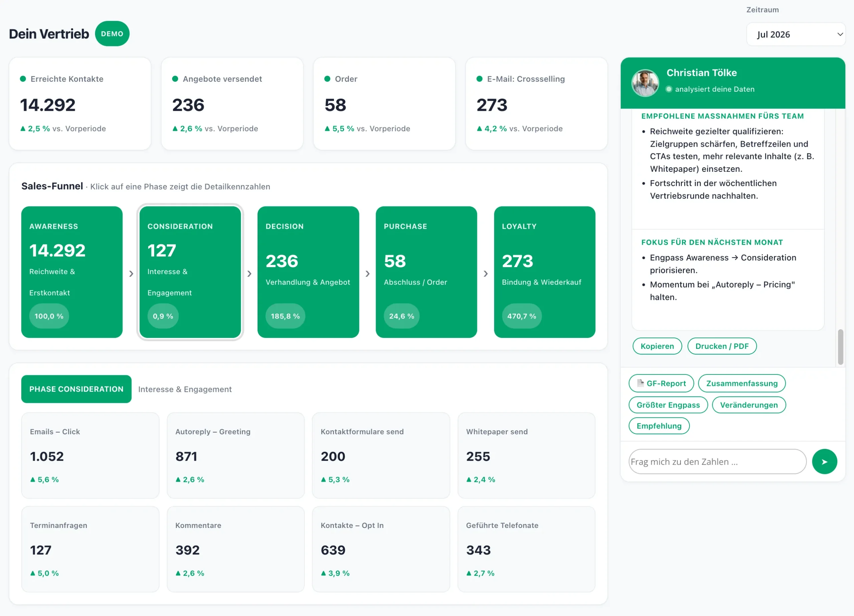Request the GF-Report quick prompt
The image size is (854, 616).
click(x=661, y=383)
